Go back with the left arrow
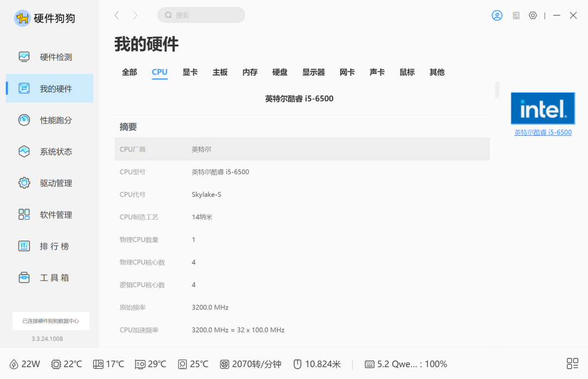 point(117,15)
